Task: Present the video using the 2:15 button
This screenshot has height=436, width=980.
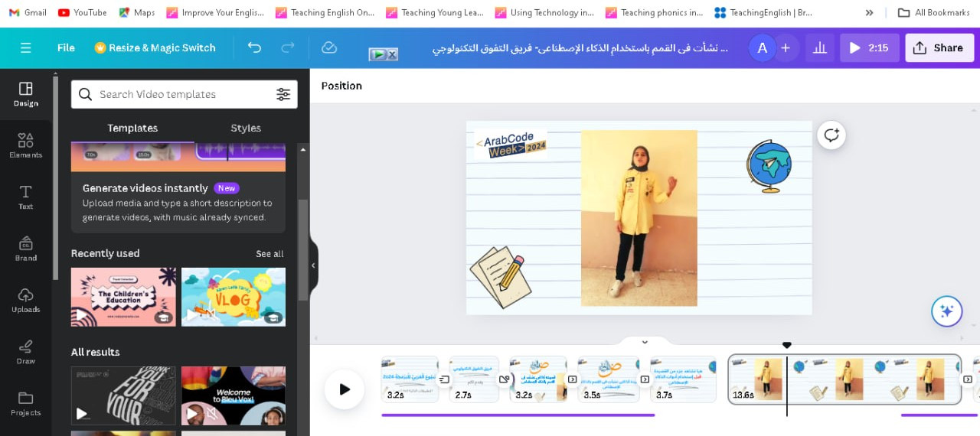Action: [870, 47]
